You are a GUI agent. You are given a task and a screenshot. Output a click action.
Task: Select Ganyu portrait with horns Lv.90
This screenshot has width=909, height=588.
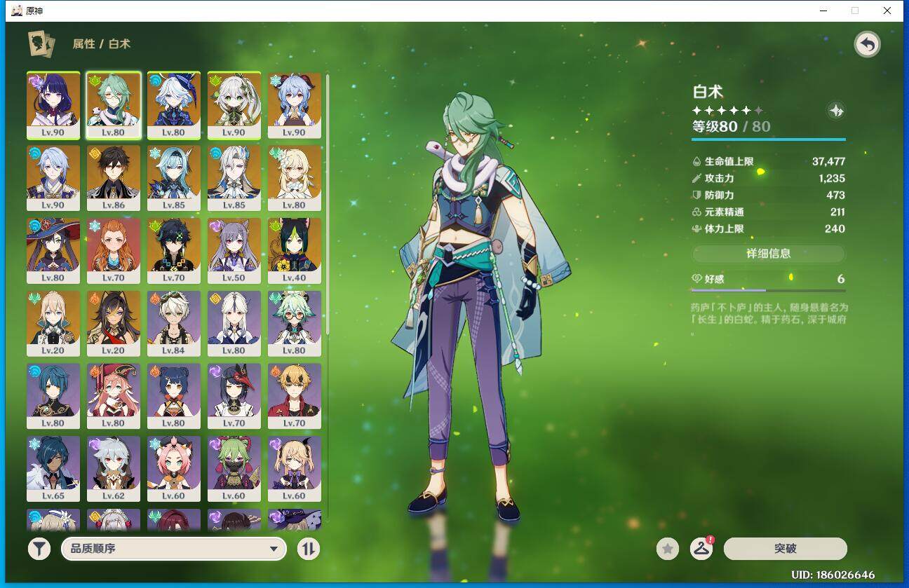click(295, 106)
